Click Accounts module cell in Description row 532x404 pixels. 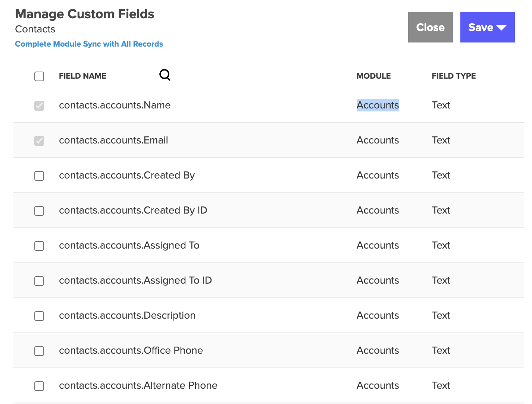pos(378,315)
